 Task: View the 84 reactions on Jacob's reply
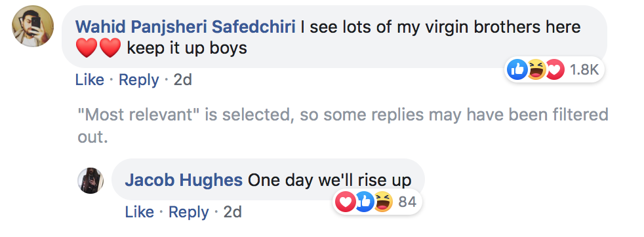point(407,202)
